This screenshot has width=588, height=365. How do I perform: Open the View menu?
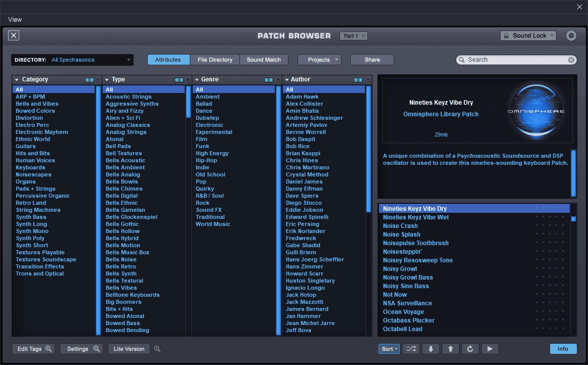pos(15,20)
